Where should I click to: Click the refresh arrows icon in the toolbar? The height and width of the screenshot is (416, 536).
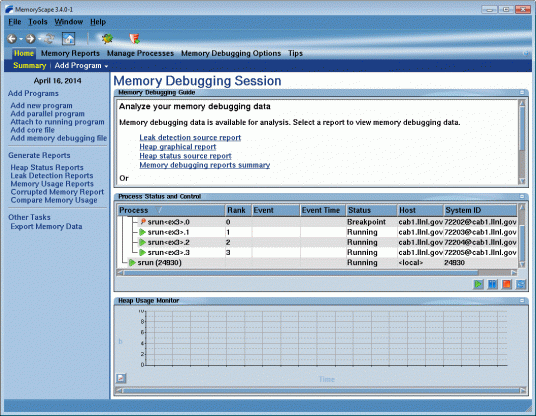[49, 39]
